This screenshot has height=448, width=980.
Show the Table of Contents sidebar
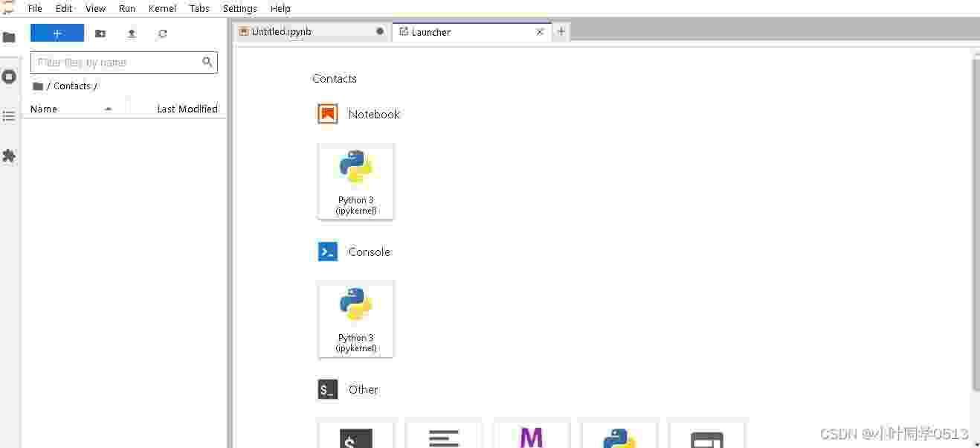9,116
